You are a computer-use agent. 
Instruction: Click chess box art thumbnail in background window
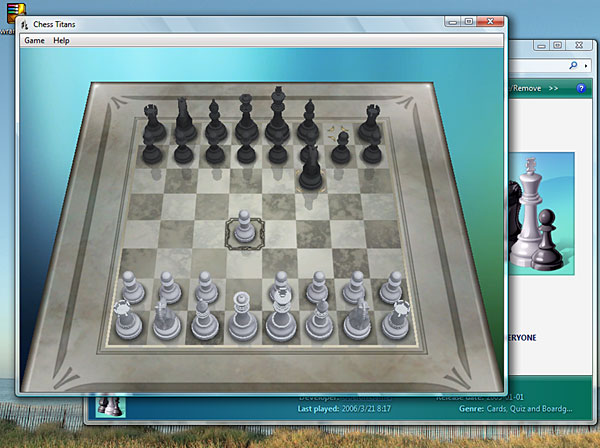[541, 213]
